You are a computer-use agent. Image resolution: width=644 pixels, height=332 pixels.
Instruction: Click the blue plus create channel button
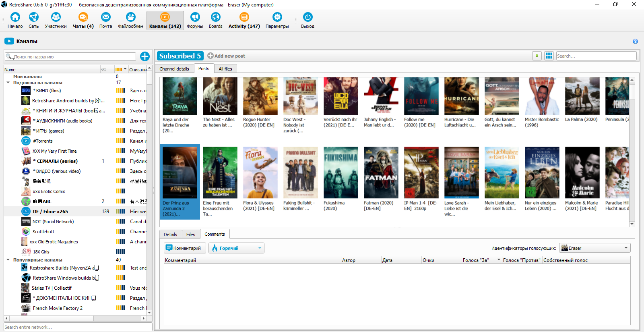145,56
